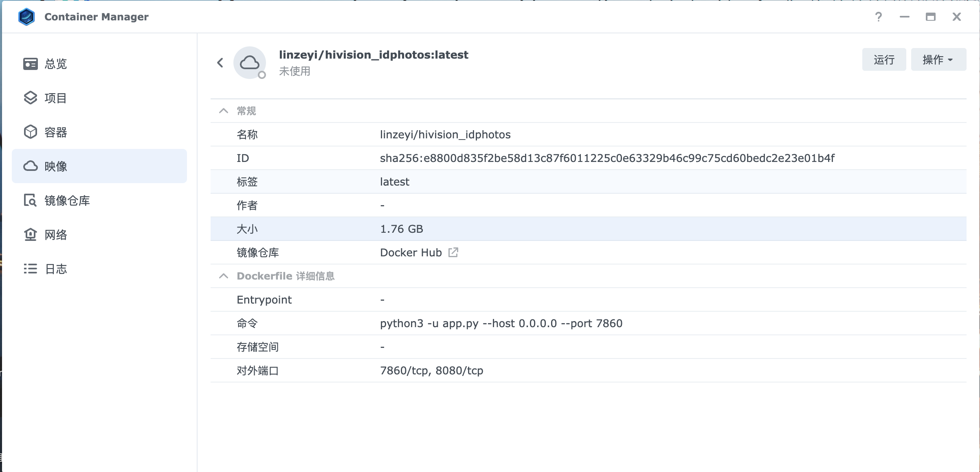The width and height of the screenshot is (980, 472).
Task: Click the Image (映像) cloud sidebar icon
Action: tap(31, 166)
